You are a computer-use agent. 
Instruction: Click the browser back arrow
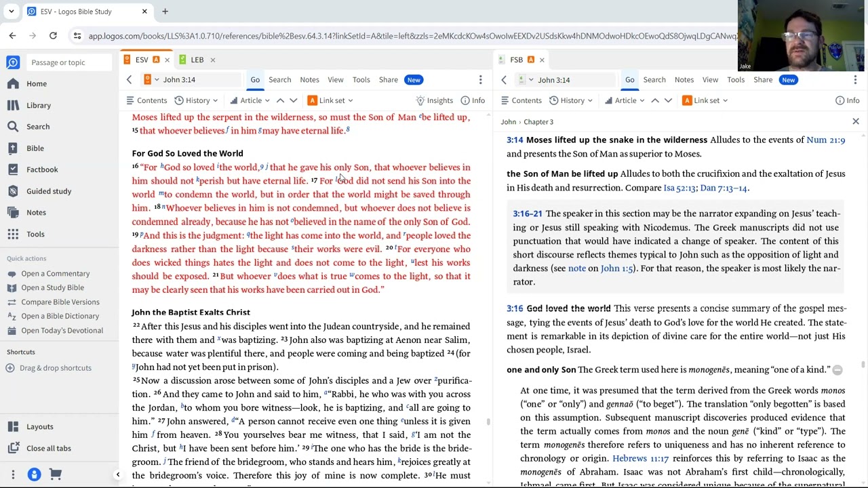pyautogui.click(x=12, y=36)
